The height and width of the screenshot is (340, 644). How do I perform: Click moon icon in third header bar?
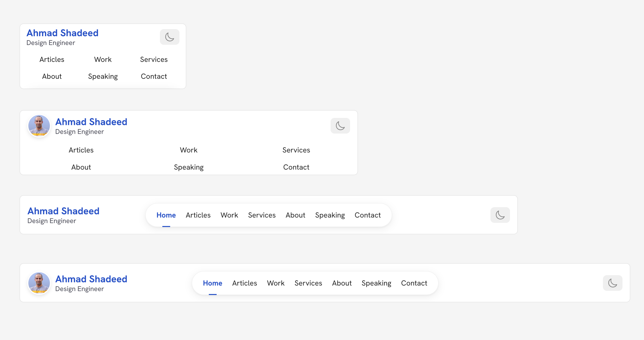point(500,215)
